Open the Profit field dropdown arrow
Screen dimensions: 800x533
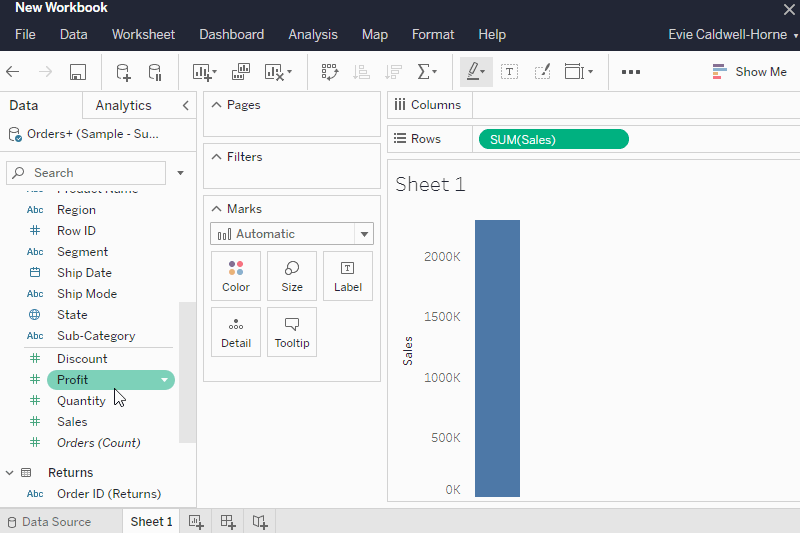tap(164, 380)
